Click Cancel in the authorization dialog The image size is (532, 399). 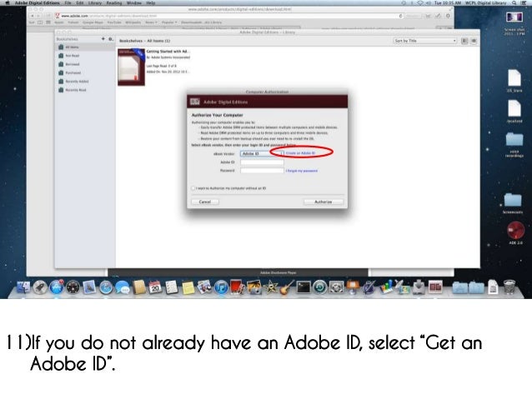[x=205, y=202]
